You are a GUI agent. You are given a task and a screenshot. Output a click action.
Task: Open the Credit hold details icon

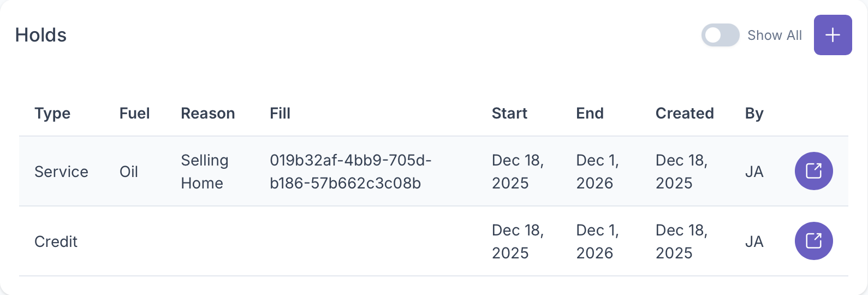click(x=813, y=241)
